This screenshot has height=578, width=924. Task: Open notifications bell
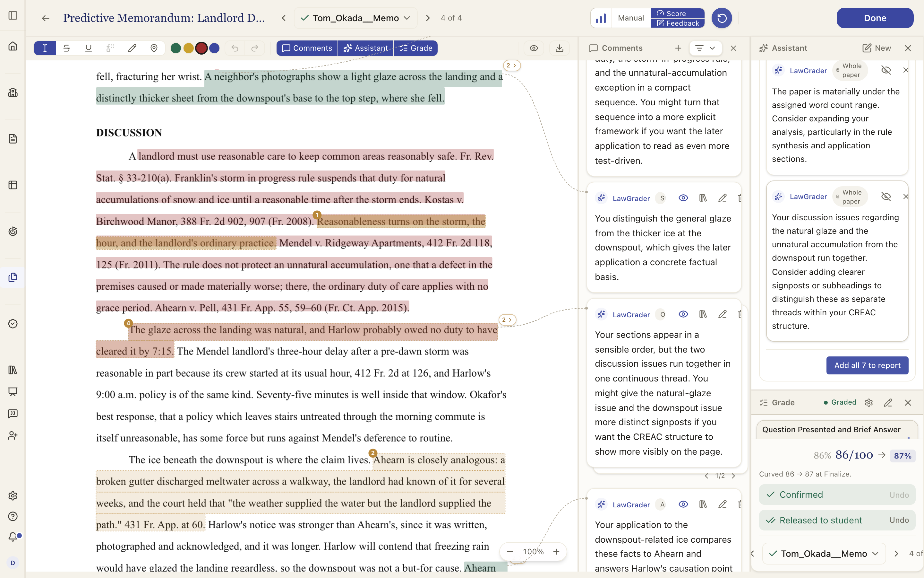[x=13, y=537]
